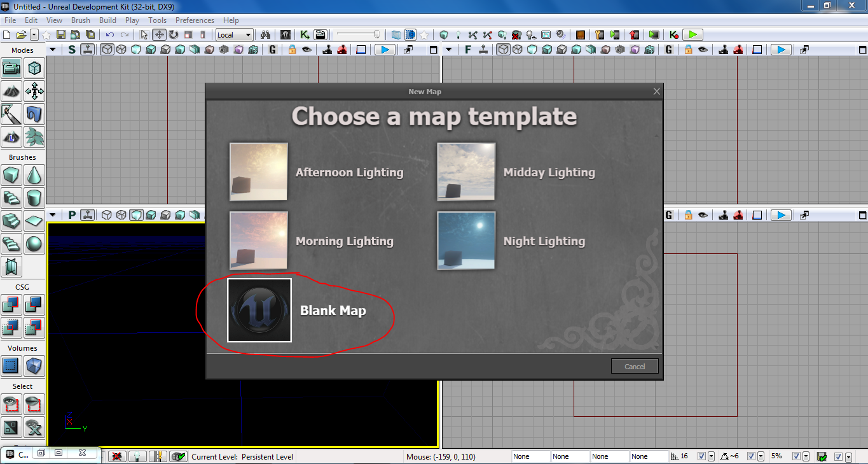Click the CSG Add button

tap(12, 305)
